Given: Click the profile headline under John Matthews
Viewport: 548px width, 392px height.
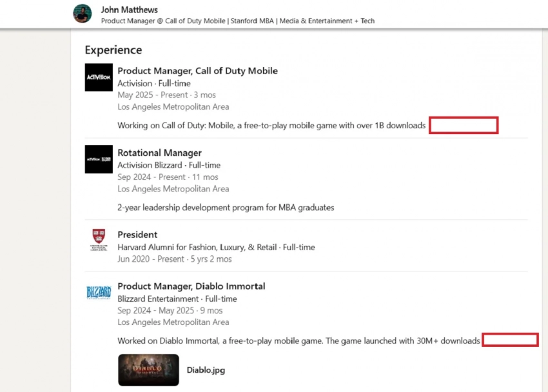Looking at the screenshot, I should [238, 21].
